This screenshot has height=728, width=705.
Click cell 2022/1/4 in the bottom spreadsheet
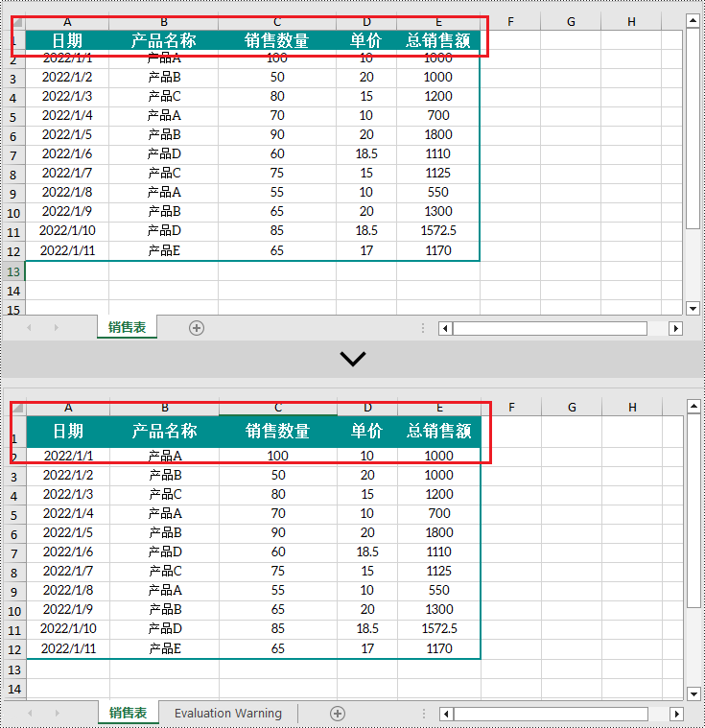[68, 513]
